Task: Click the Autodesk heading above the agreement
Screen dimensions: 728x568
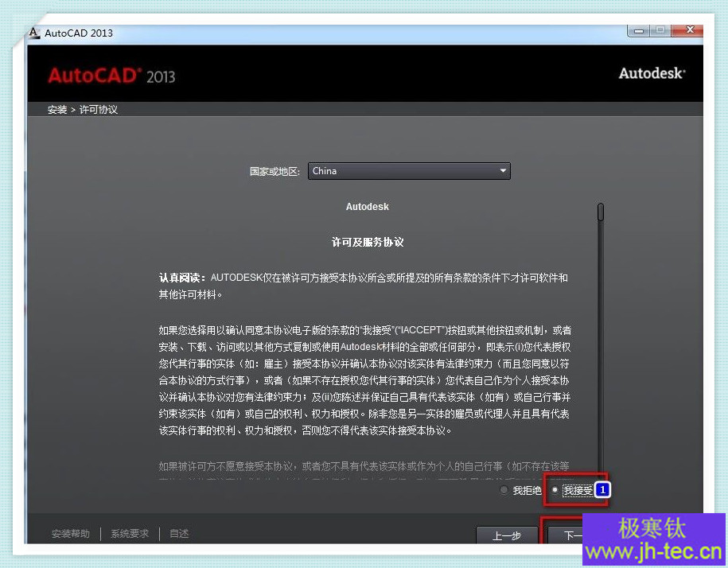Action: pos(368,207)
